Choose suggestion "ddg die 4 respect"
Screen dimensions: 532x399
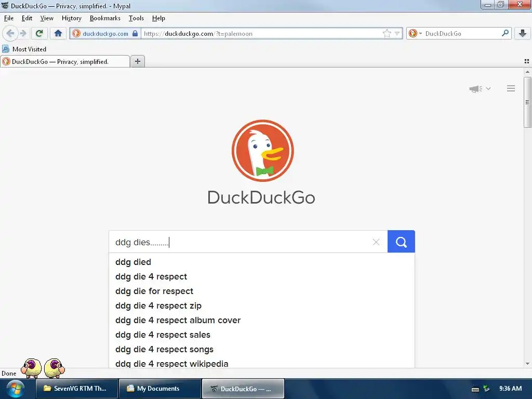tap(262, 276)
